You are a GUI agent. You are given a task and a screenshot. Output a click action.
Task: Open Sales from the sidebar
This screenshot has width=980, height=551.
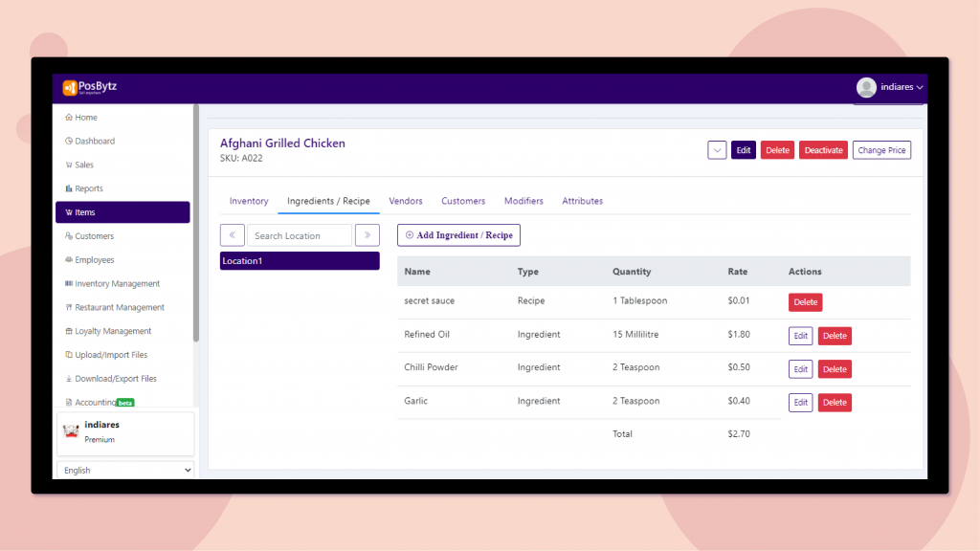tap(69, 165)
